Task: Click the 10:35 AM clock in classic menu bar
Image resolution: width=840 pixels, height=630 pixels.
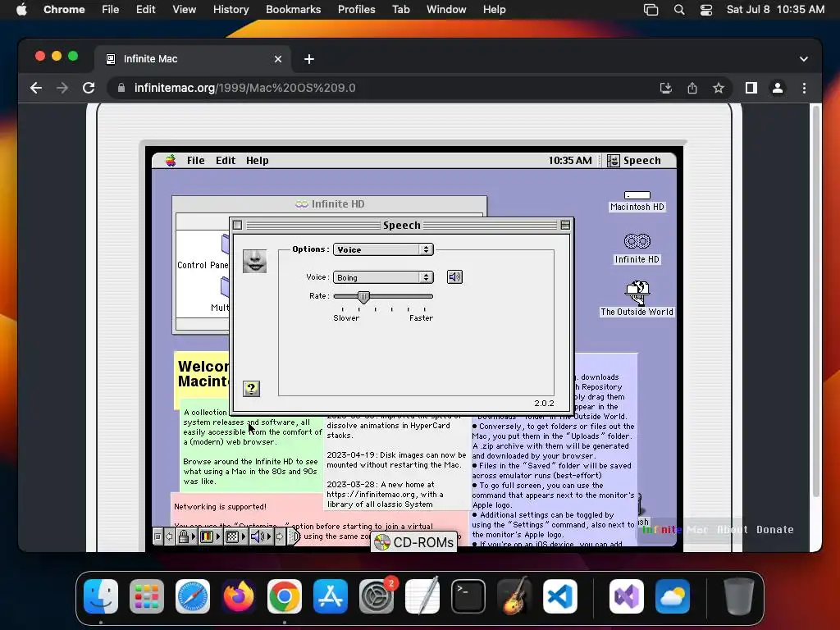Action: (570, 160)
